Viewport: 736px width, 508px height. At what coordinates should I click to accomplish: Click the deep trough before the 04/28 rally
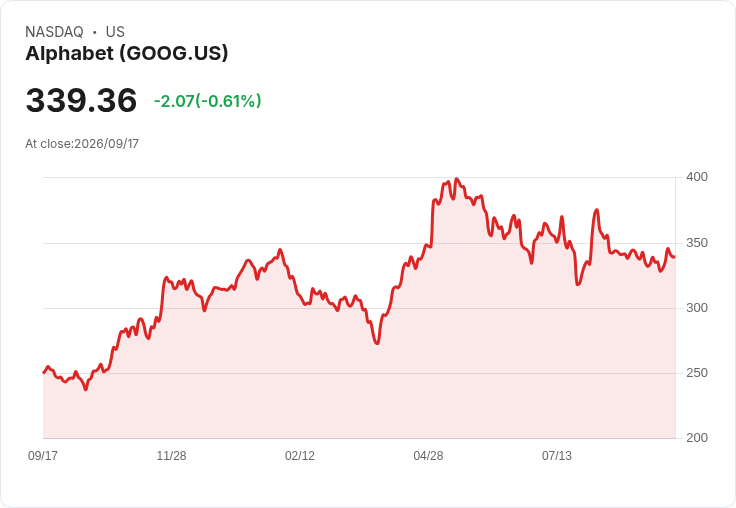(x=377, y=344)
